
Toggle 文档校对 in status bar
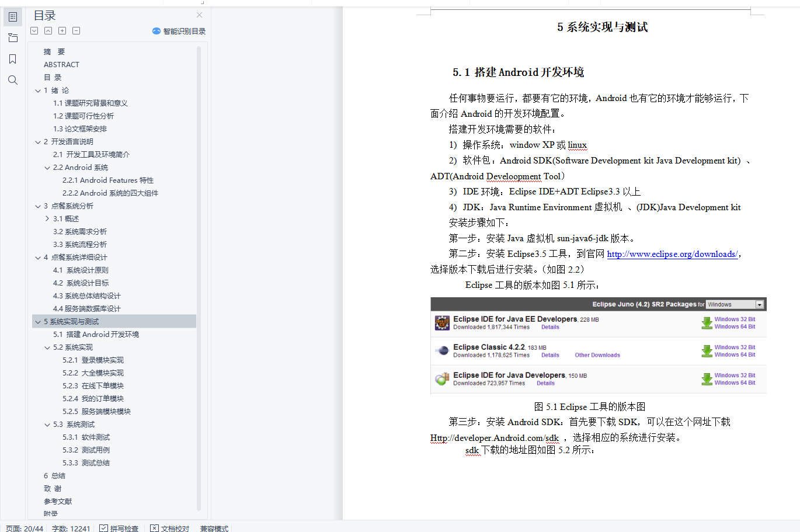pos(170,528)
